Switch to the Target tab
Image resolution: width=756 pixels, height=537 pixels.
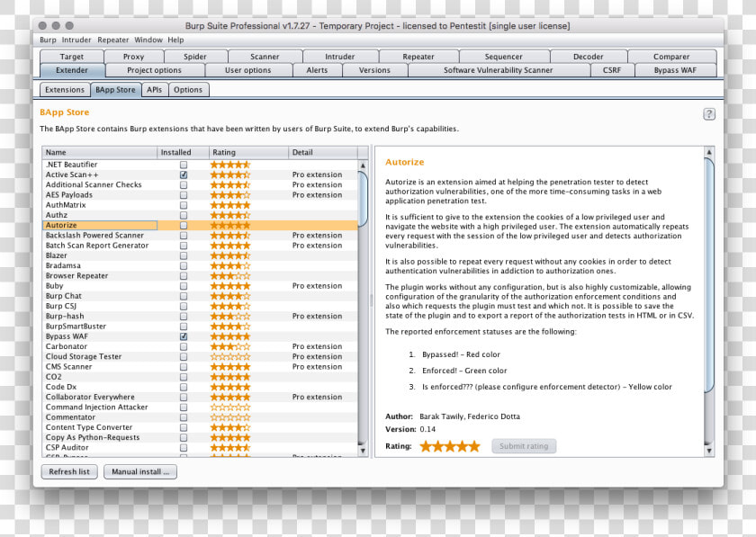(x=72, y=57)
